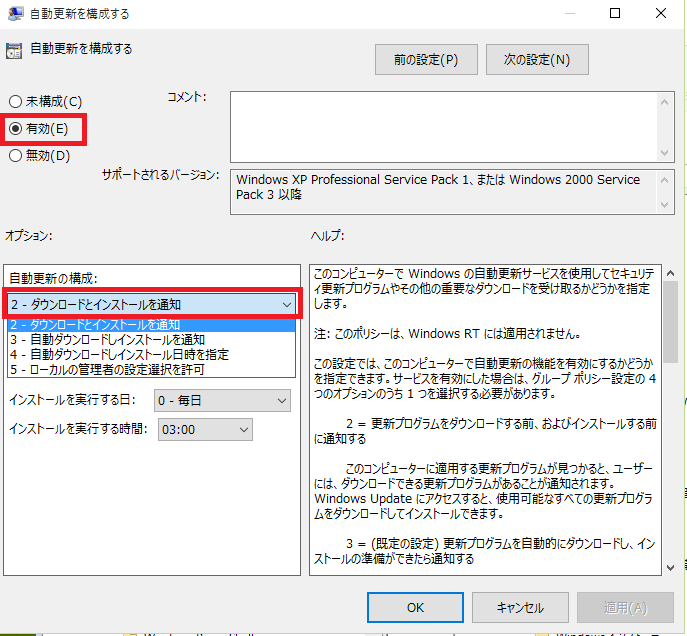Click the policy setting icon beside the heading
The height and width of the screenshot is (636, 687).
coord(14,50)
